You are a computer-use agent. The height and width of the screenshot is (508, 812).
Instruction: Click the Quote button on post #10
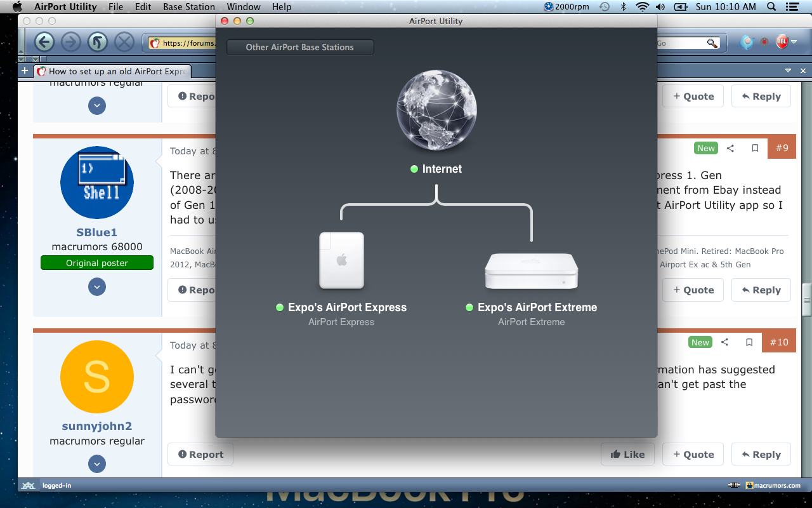pyautogui.click(x=693, y=454)
